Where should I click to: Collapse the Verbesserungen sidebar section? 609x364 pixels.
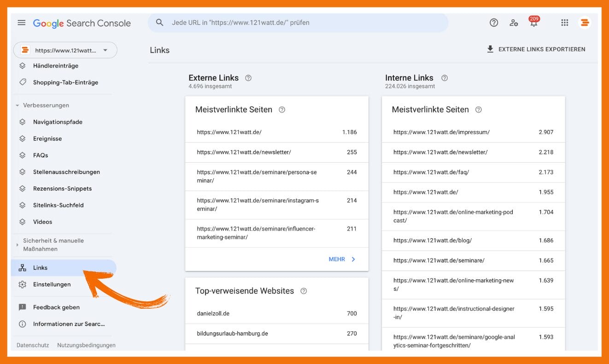tap(17, 105)
